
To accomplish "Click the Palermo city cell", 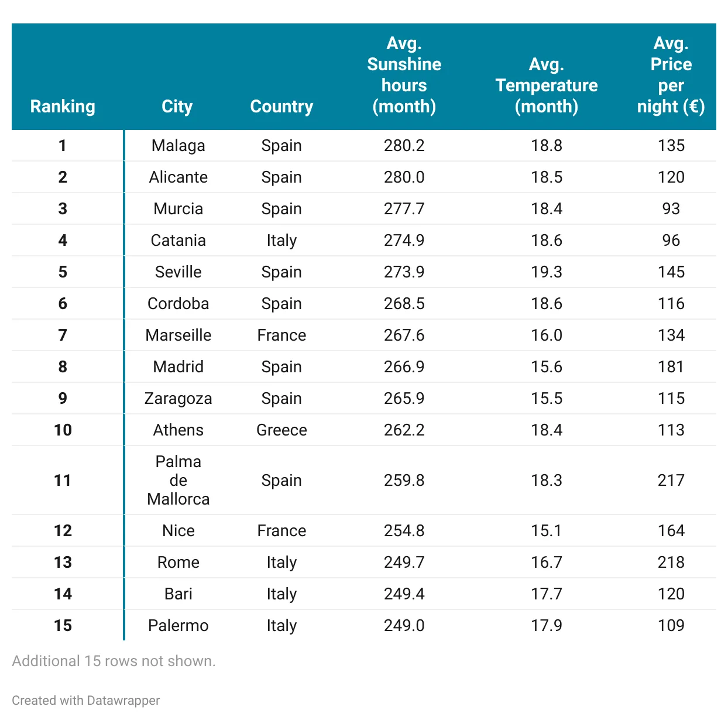I will click(178, 626).
